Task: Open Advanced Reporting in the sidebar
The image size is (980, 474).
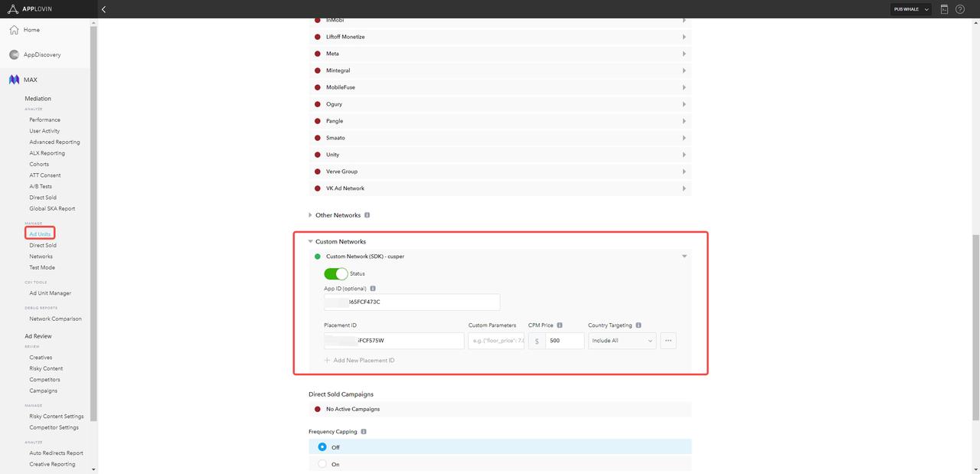Action: (54, 142)
